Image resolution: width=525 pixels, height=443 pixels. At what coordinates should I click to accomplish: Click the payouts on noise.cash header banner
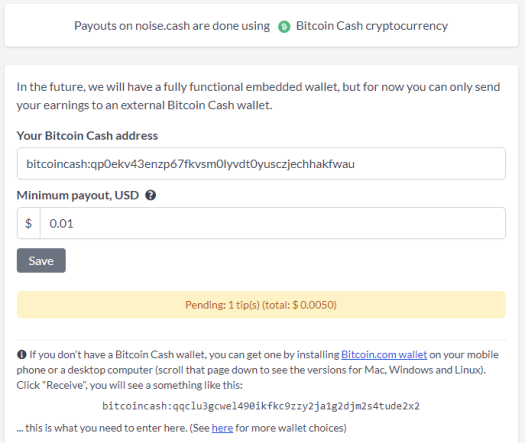[x=261, y=26]
